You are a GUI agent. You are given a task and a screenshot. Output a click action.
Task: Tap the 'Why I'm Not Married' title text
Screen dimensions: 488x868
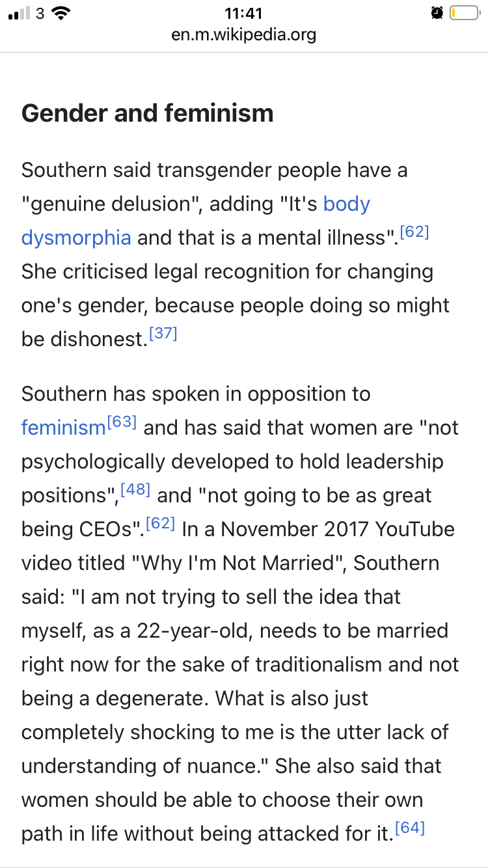pos(237,563)
